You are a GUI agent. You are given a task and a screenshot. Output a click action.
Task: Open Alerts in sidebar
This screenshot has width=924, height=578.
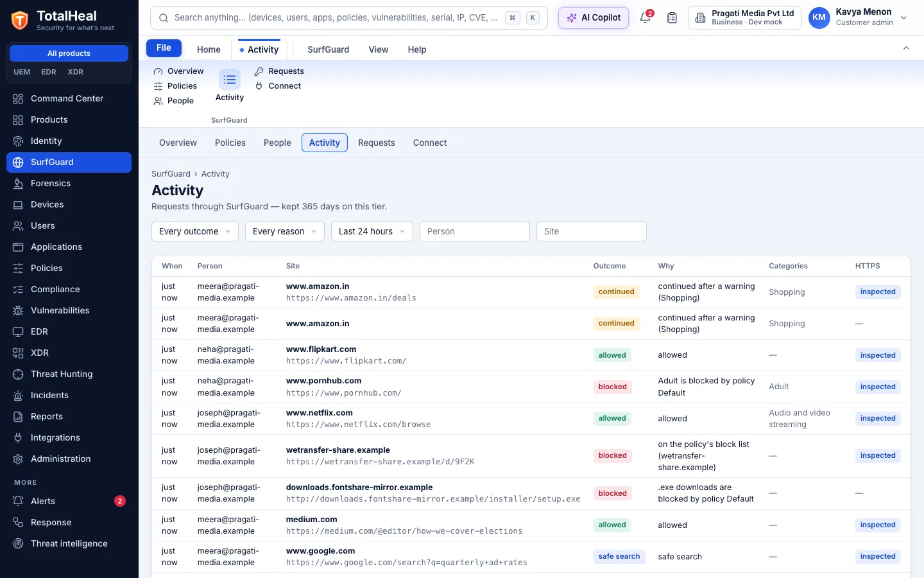coord(69,501)
